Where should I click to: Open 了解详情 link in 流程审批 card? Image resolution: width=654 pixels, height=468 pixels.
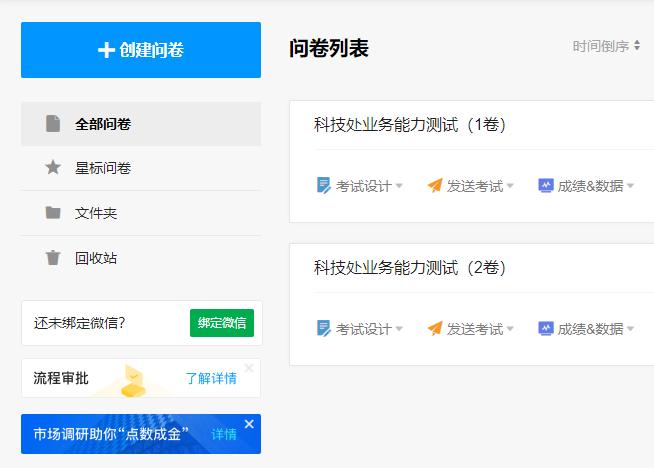tap(211, 378)
